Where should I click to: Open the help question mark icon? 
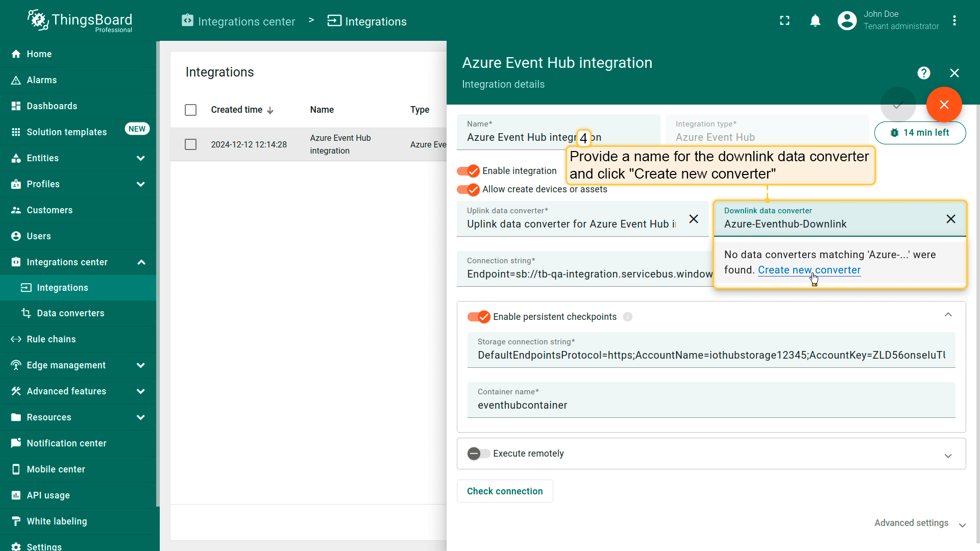(923, 73)
